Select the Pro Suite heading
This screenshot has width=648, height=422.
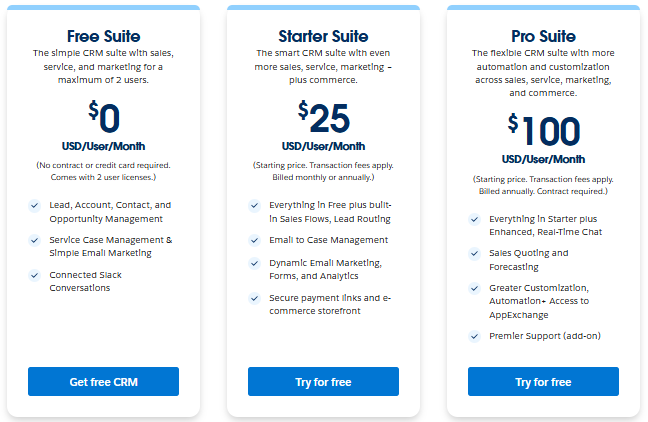[x=543, y=36]
